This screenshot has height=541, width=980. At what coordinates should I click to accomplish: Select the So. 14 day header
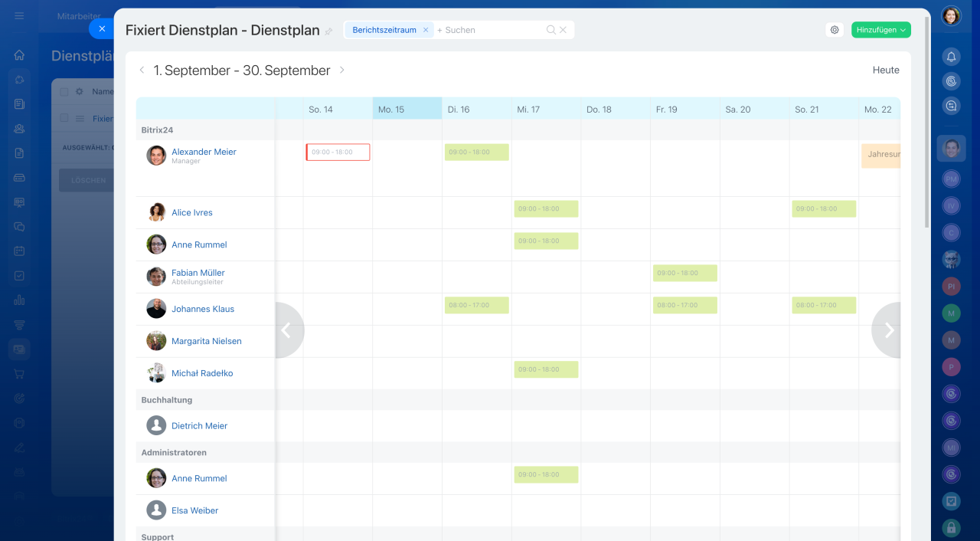point(338,109)
